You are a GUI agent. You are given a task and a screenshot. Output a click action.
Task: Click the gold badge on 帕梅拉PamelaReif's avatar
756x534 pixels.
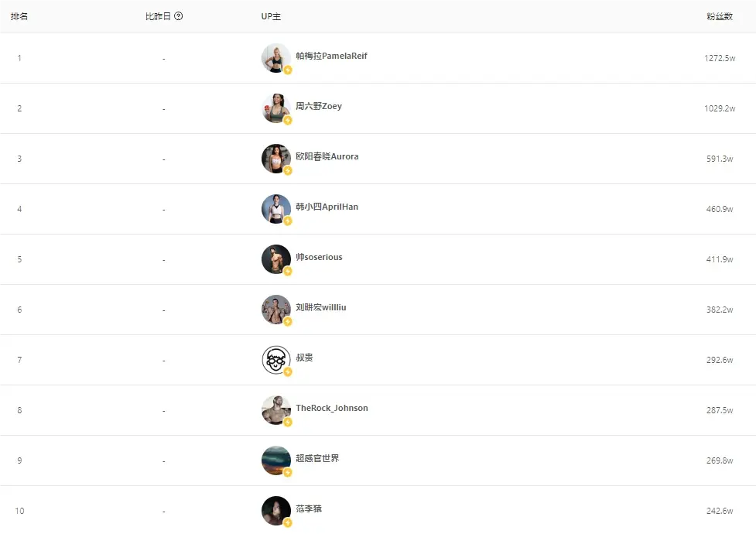[x=288, y=70]
